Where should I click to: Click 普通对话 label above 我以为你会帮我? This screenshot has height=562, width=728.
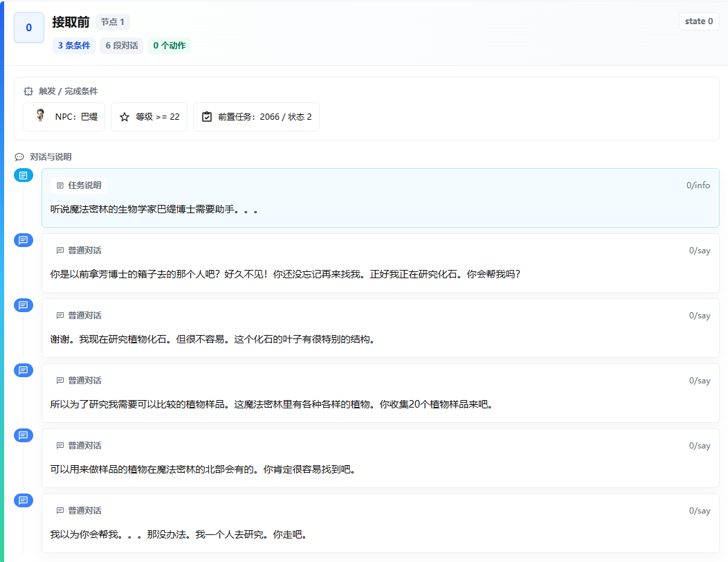point(84,511)
